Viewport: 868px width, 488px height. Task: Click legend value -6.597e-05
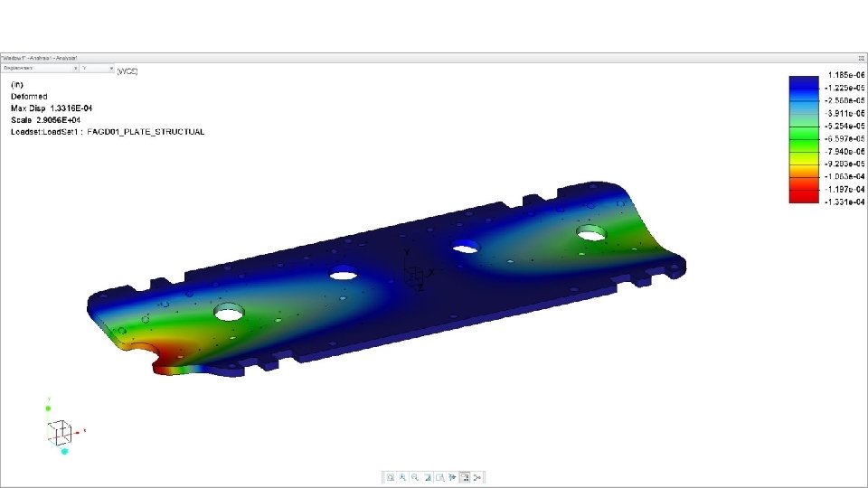[844, 139]
